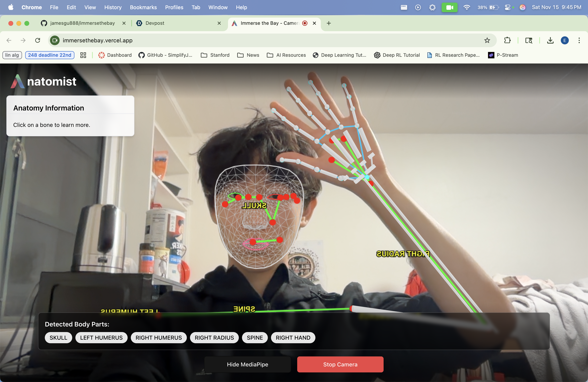
Task: Click the camera site-permissions icon in the address bar
Action: click(55, 40)
